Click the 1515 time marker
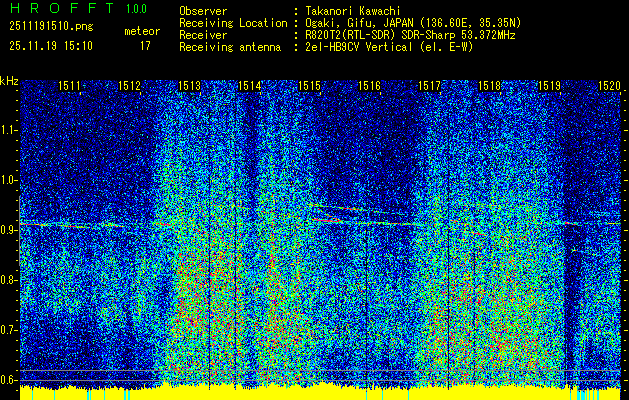 [x=309, y=86]
